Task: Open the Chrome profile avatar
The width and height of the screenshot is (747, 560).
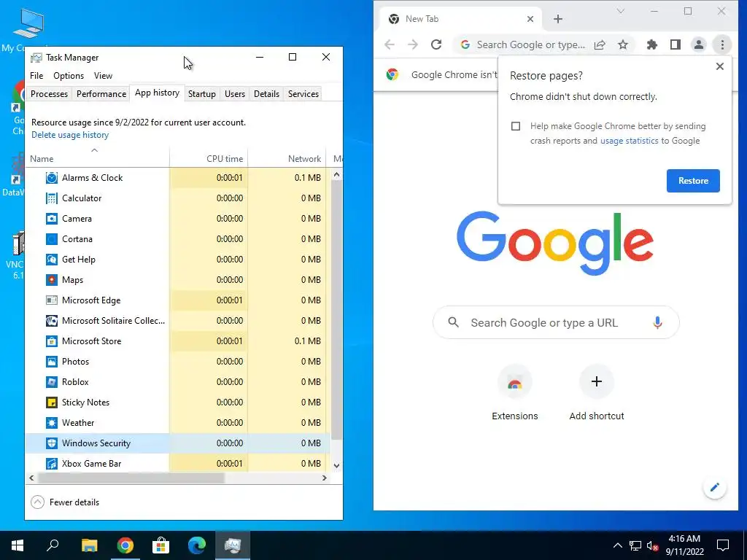Action: point(698,44)
